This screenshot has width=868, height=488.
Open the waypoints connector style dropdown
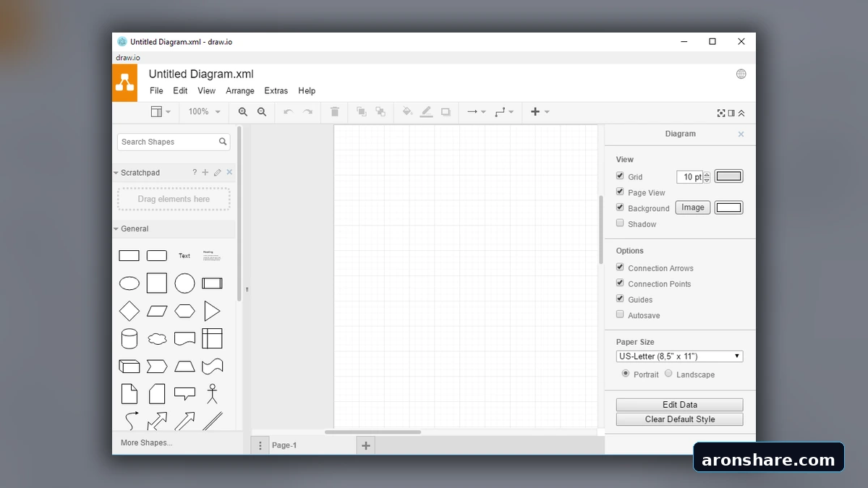(x=504, y=112)
